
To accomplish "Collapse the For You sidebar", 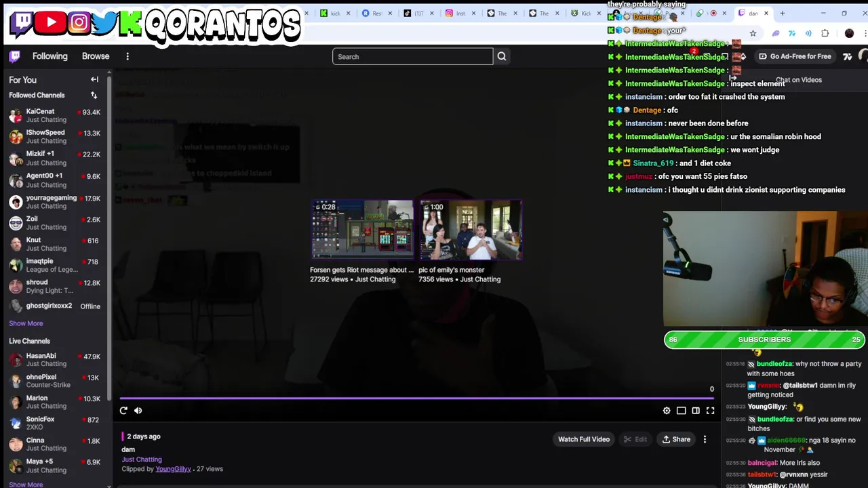I will (x=94, y=79).
